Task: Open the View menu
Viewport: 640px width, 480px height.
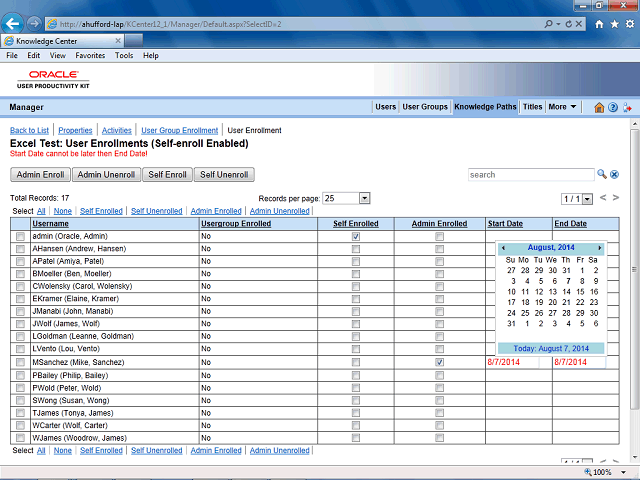Action: tap(58, 56)
